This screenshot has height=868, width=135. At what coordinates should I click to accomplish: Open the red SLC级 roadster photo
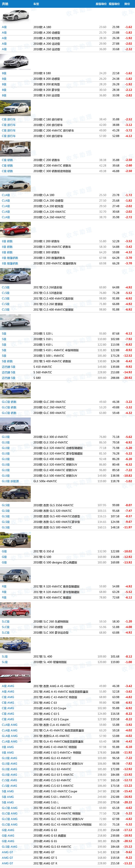15,610
